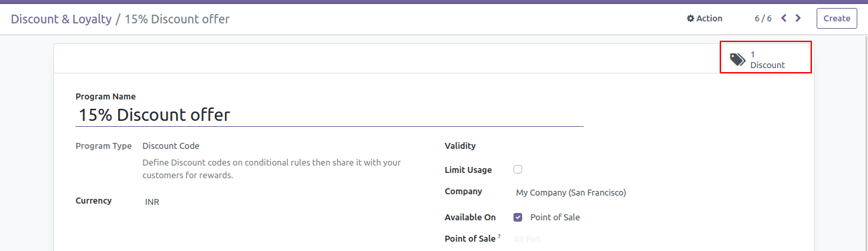Uncheck the Point of Sale checkbox
The image size is (868, 251).
[x=517, y=217]
